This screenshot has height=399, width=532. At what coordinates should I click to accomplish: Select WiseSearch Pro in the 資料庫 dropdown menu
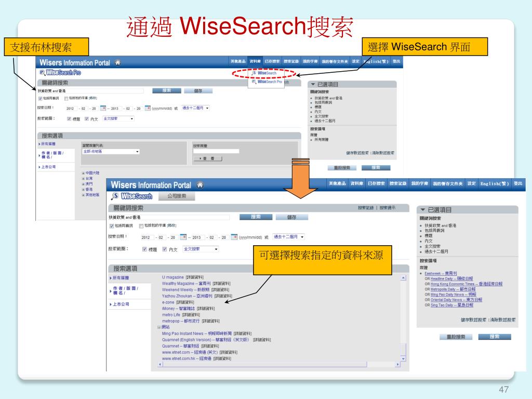[x=267, y=82]
